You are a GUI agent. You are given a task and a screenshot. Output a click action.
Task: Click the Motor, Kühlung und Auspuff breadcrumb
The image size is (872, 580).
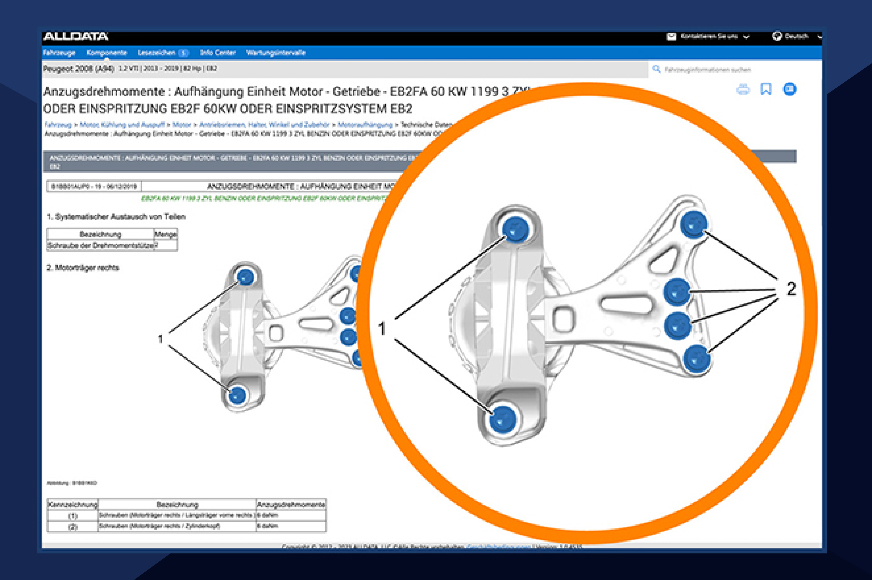122,125
